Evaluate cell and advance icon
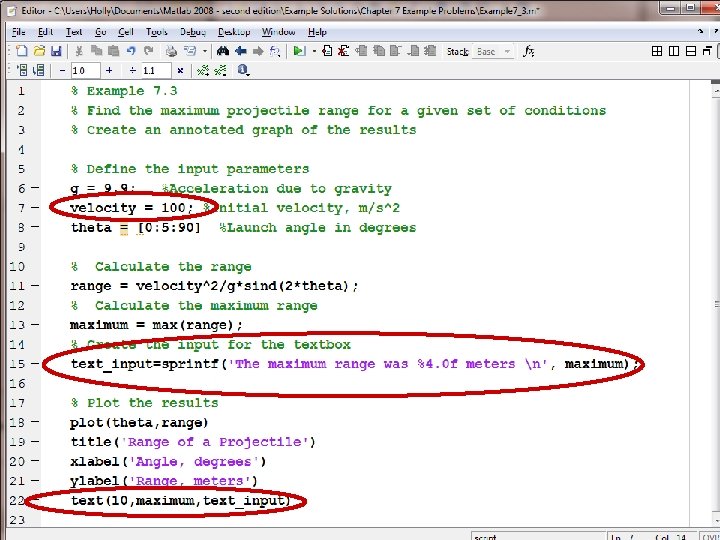The image size is (720, 540). [220, 70]
